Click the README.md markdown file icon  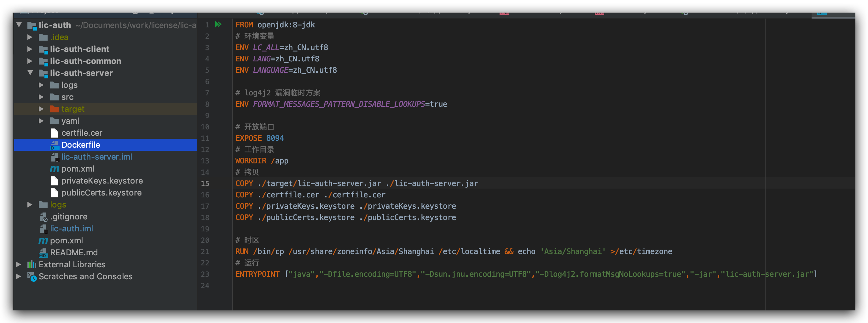click(43, 253)
